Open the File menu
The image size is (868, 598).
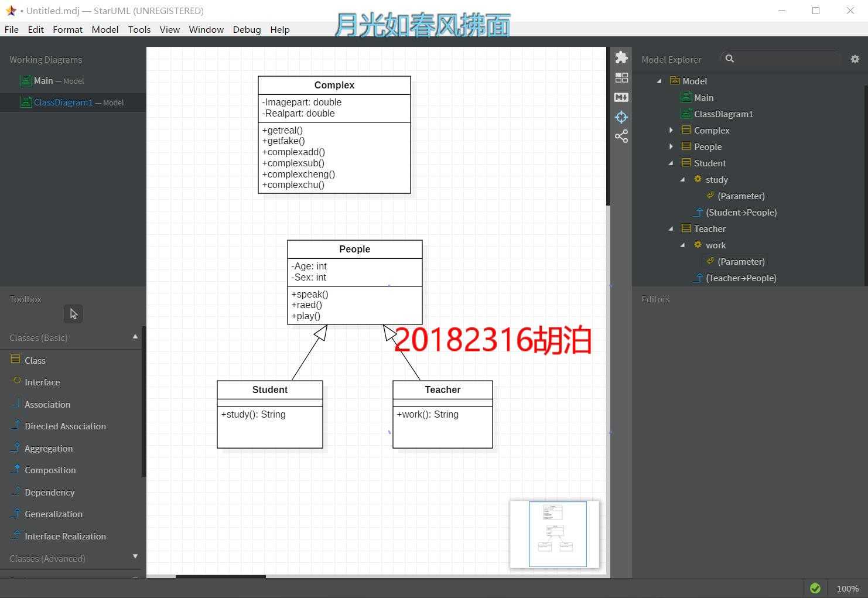click(x=11, y=29)
